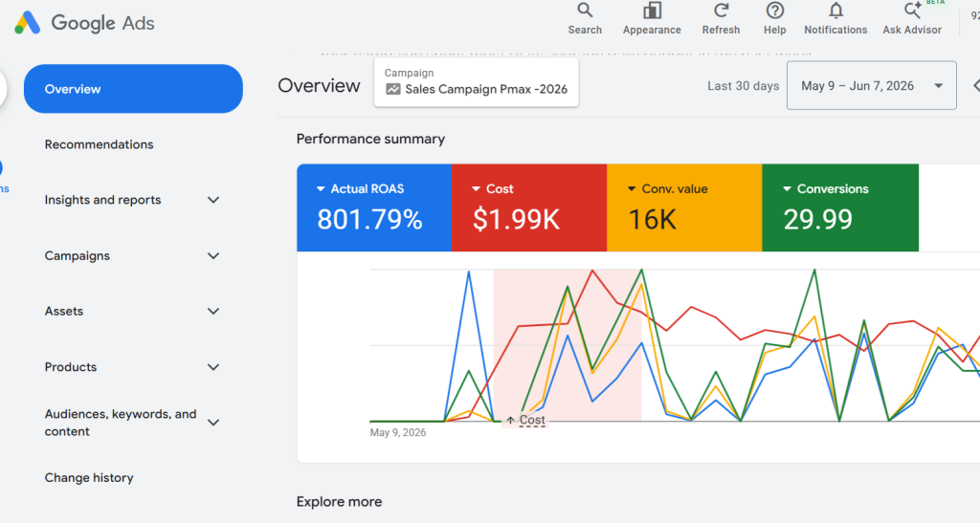
Task: Click the Insights and reports label
Action: click(102, 200)
